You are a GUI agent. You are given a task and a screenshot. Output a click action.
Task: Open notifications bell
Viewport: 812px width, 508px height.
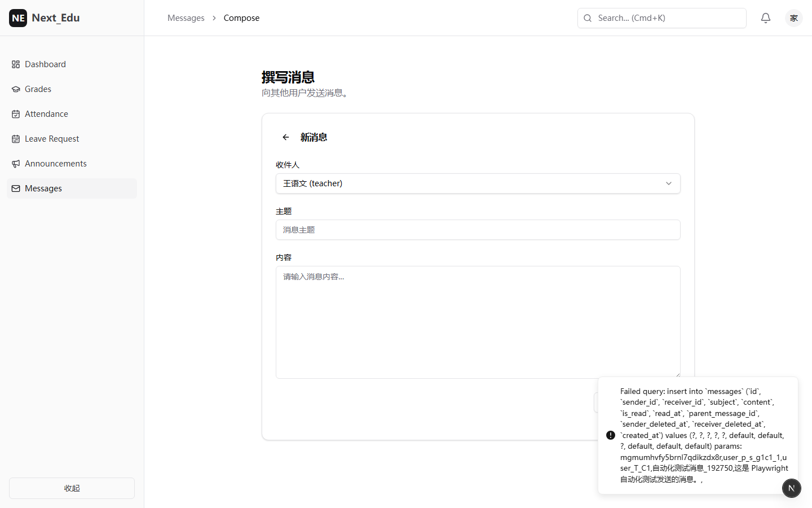(x=766, y=18)
